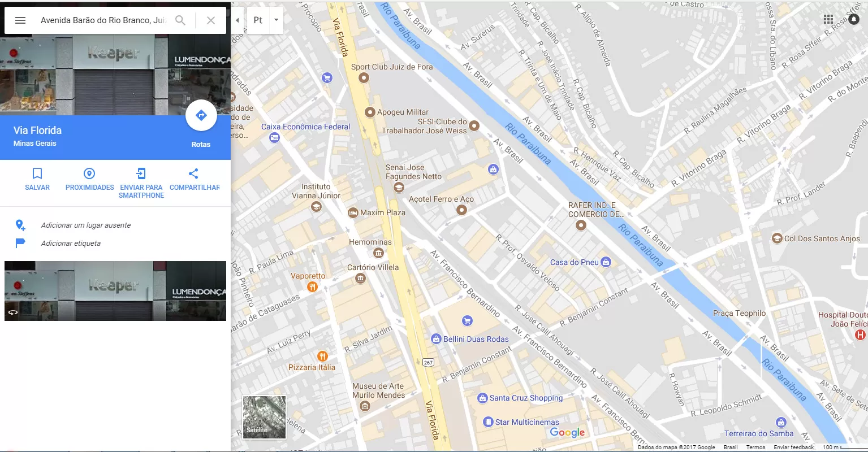The height and width of the screenshot is (452, 868).
Task: Click SESI-Clube do Trabalhador marker
Action: click(x=474, y=125)
